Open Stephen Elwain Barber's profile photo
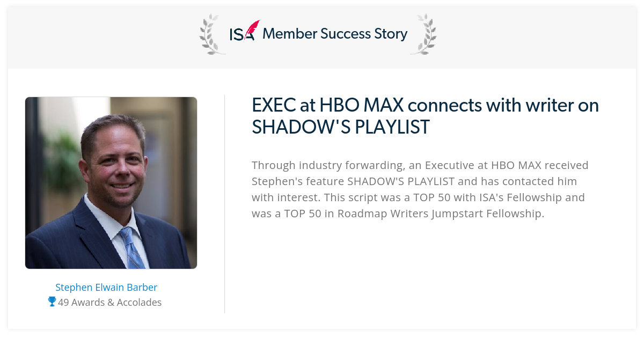 click(x=111, y=183)
